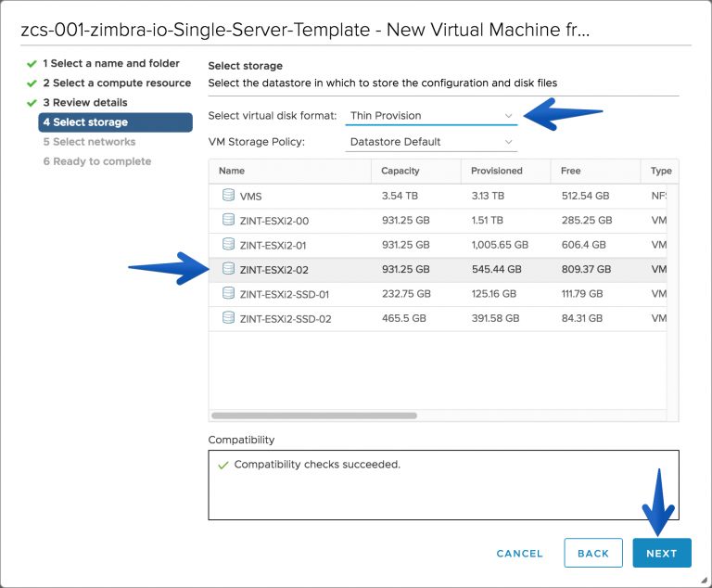
Task: Click the dialog title text
Action: [305, 30]
